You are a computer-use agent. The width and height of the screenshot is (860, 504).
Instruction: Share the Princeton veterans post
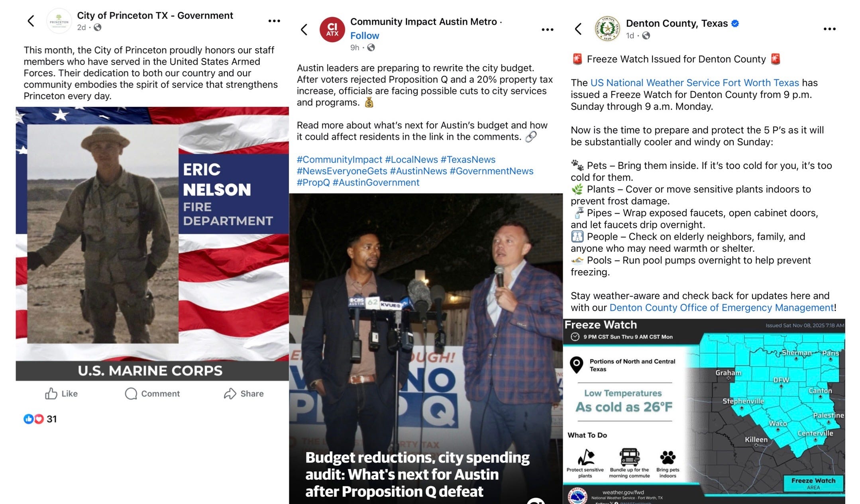243,394
